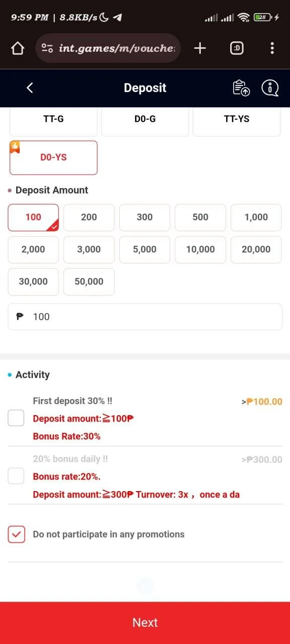This screenshot has height=644, width=290.
Task: Select the 500 deposit amount
Action: pos(200,217)
